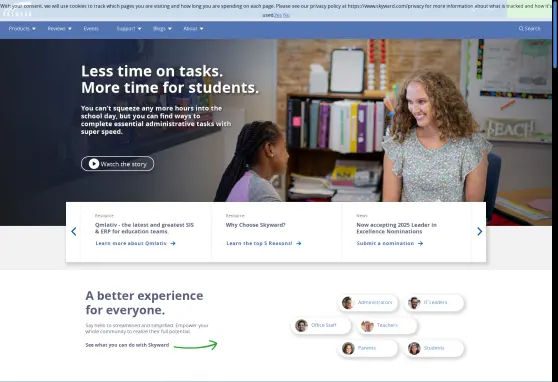The image size is (558, 382).
Task: Advance the carousel using the right arrow
Action: pyautogui.click(x=479, y=232)
